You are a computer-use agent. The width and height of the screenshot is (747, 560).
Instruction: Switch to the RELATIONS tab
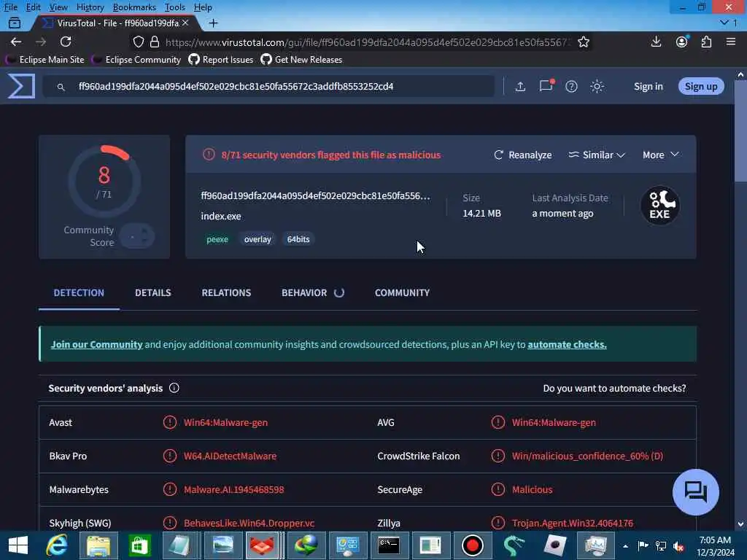[226, 293]
